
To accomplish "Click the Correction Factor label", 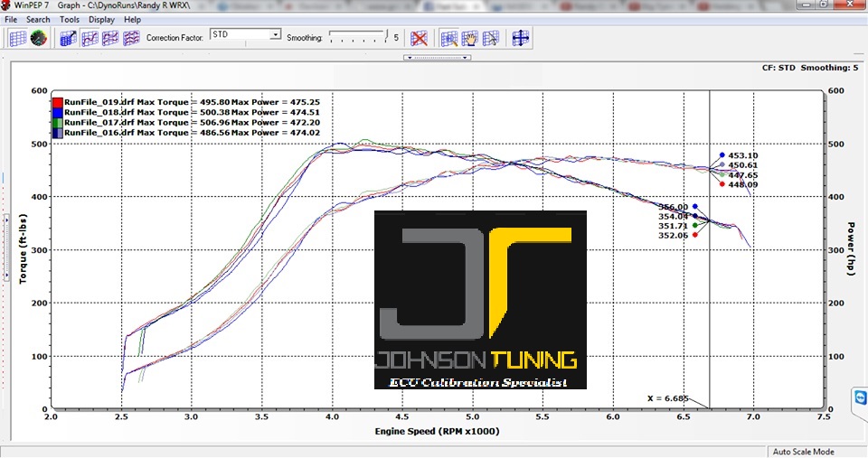I will coord(175,38).
